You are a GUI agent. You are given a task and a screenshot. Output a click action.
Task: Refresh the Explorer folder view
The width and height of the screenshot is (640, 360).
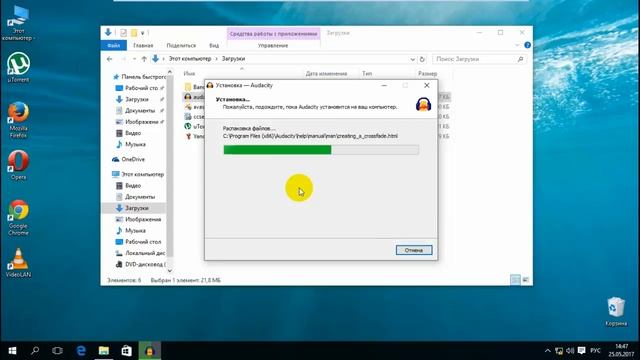[x=422, y=59]
